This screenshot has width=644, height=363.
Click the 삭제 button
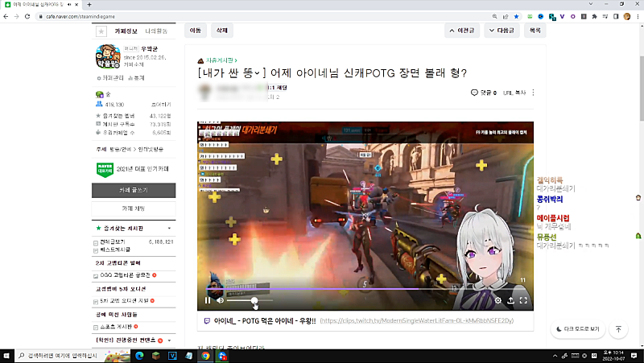(x=222, y=31)
